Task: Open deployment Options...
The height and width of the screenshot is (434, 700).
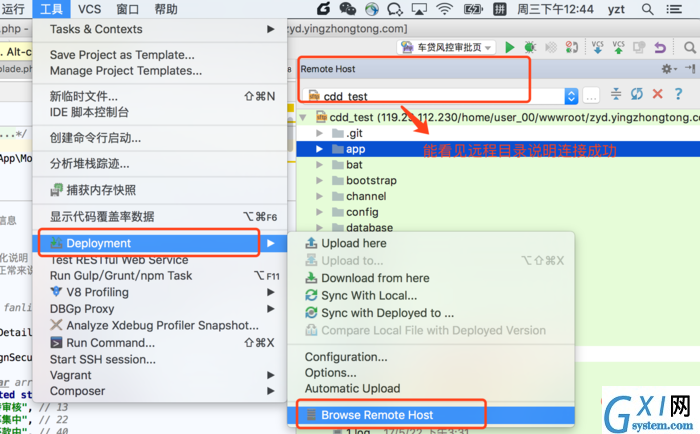Action: (431, 372)
